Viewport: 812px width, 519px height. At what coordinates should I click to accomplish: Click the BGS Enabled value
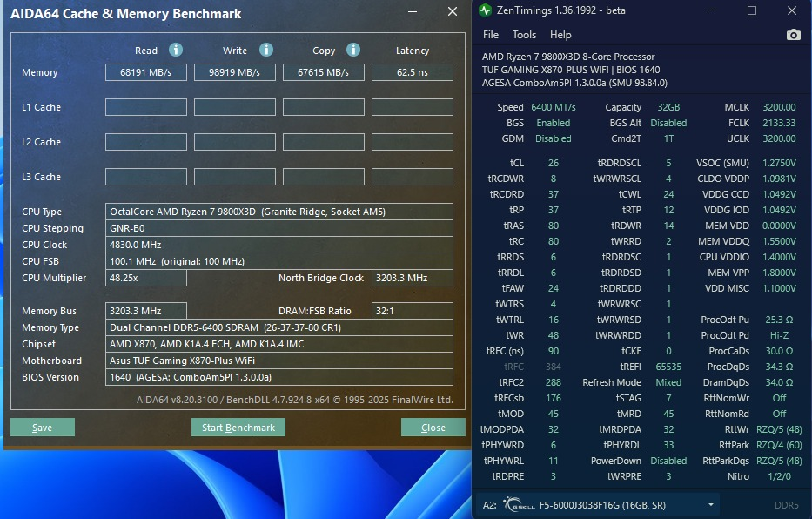[x=553, y=123]
